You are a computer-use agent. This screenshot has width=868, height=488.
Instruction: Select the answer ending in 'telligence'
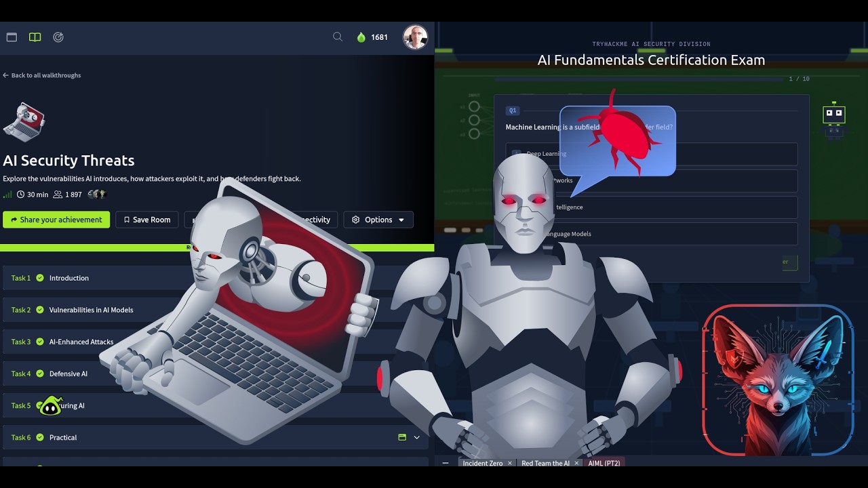click(652, 207)
